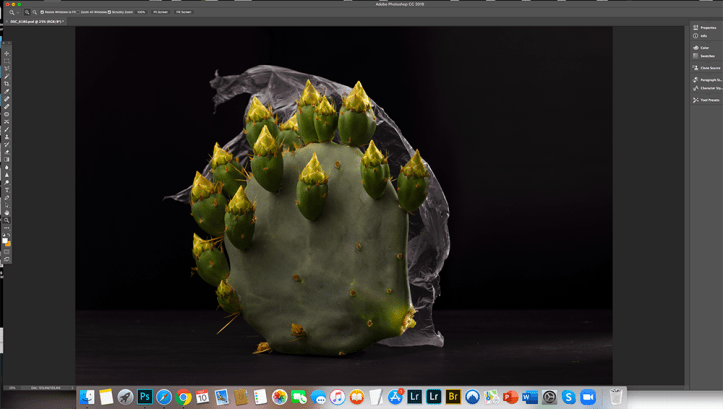The width and height of the screenshot is (723, 409).
Task: Expand the Character Styles panel
Action: click(706, 88)
